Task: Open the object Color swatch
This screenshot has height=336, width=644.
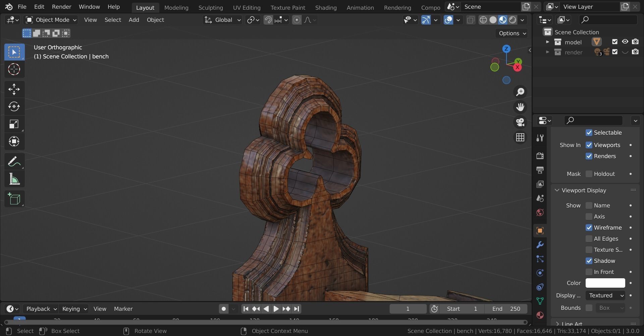Action: (x=605, y=283)
